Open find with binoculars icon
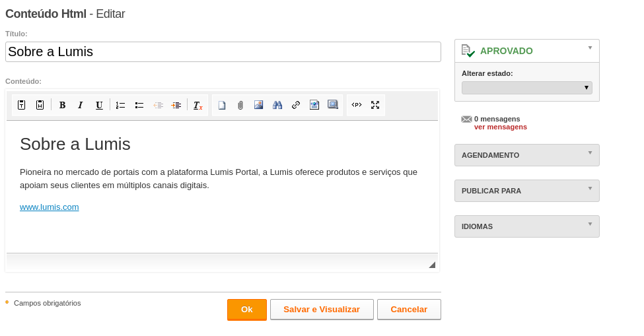Image resolution: width=644 pixels, height=336 pixels. click(277, 105)
